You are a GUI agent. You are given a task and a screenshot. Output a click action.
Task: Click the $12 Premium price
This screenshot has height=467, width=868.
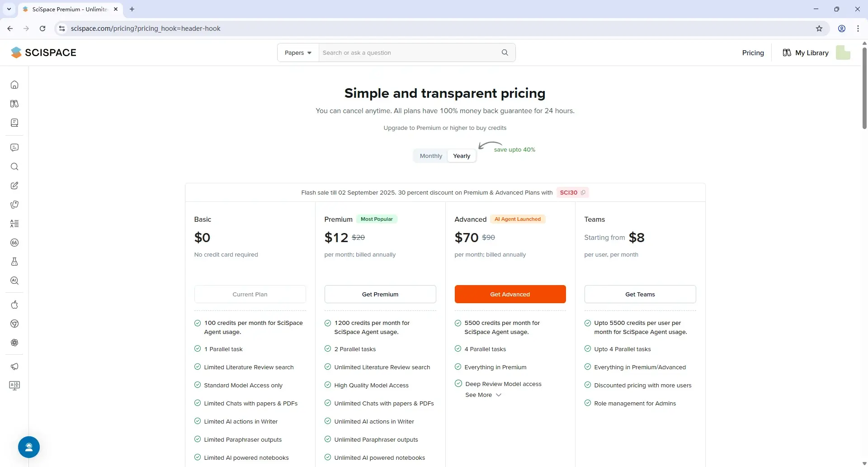(x=336, y=238)
